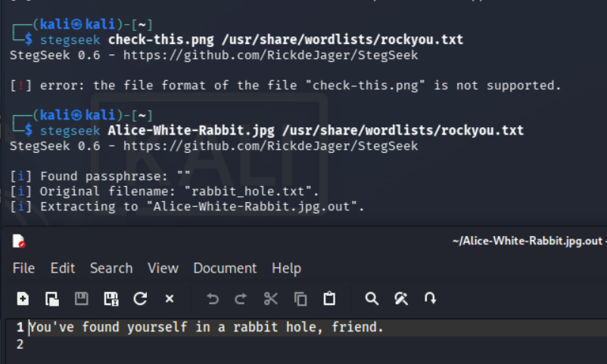Click the Save As toolbar icon
The height and width of the screenshot is (364, 607).
tap(111, 299)
